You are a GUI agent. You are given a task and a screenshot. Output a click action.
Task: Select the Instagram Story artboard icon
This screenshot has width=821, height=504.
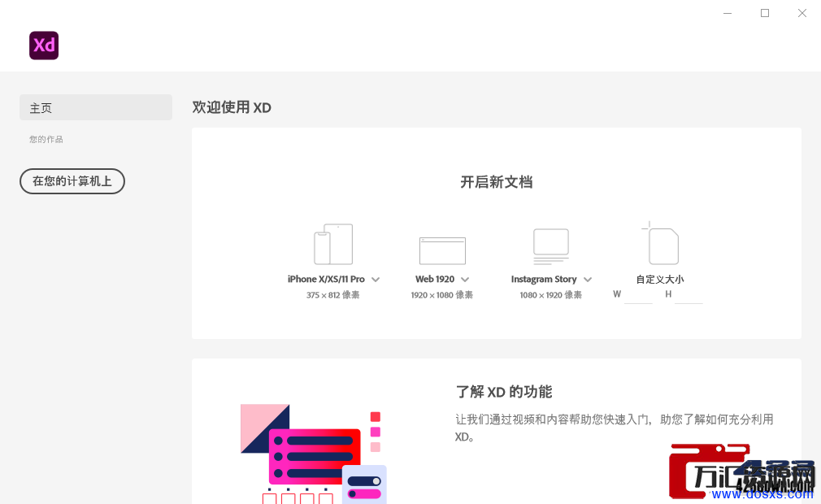tap(551, 246)
